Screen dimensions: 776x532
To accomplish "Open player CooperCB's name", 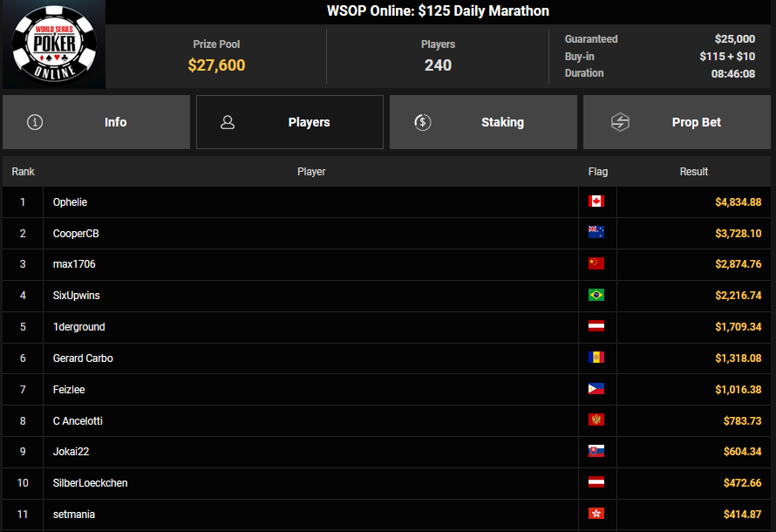I will tap(76, 234).
